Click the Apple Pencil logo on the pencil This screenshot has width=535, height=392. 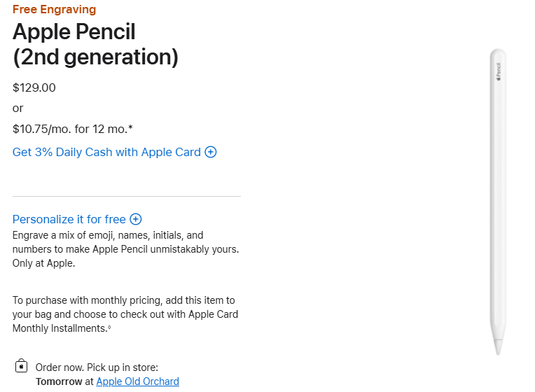tap(498, 71)
